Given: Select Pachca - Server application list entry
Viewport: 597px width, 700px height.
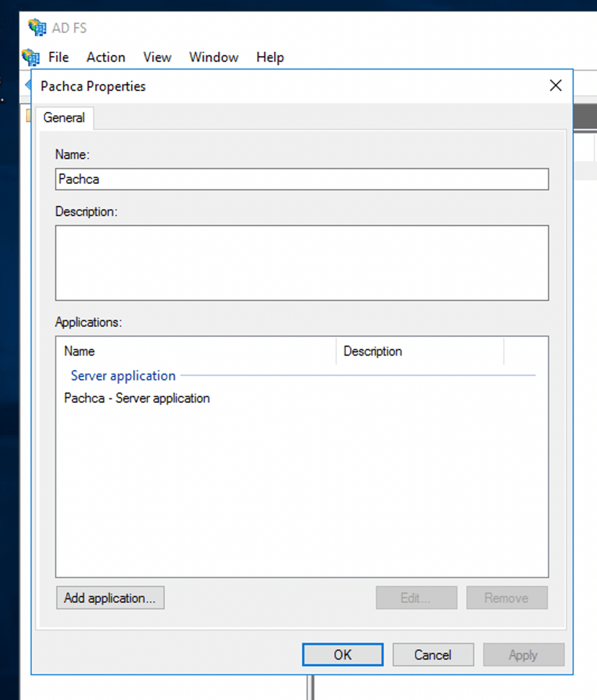Looking at the screenshot, I should [x=137, y=398].
